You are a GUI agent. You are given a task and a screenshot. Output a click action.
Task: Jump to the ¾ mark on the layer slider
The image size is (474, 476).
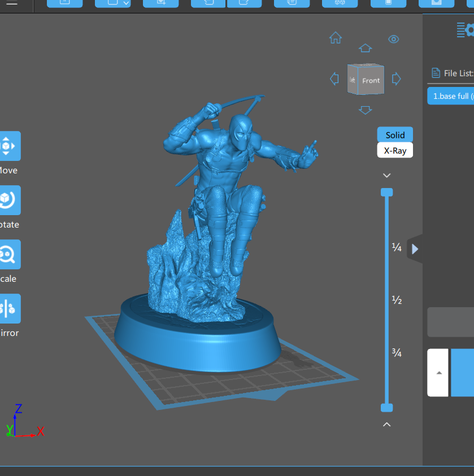point(397,352)
